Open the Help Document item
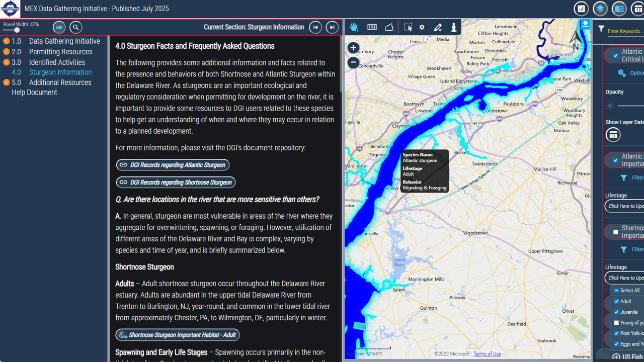Screen dimensions: 644x362 (x=34, y=93)
